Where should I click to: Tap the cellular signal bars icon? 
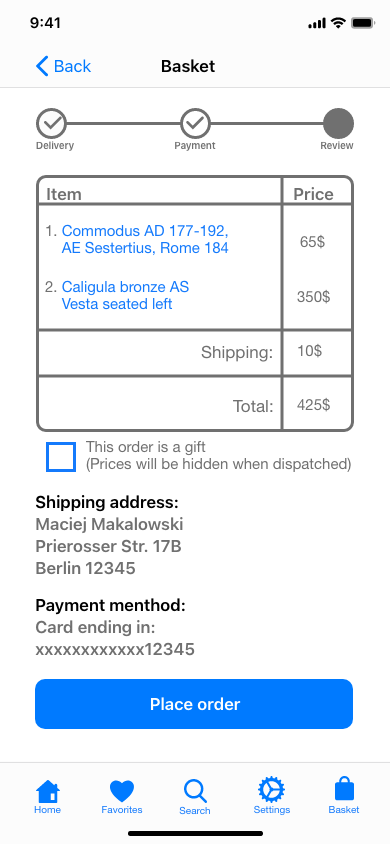(317, 23)
